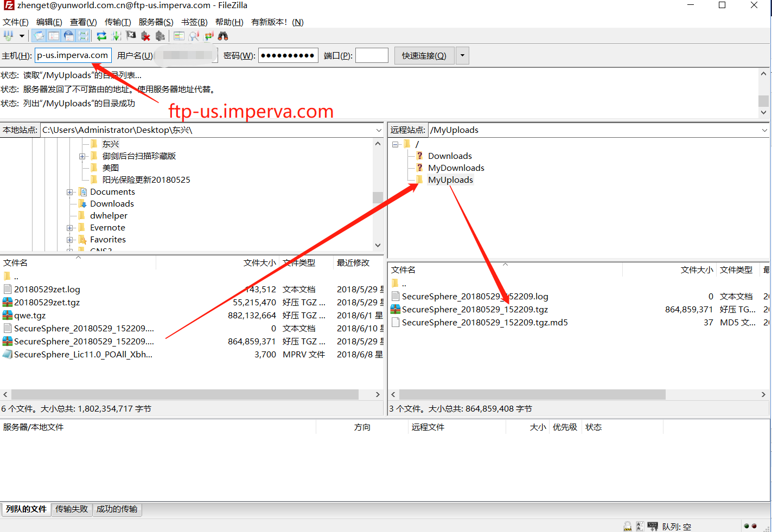Click the reconnect to last server icon
This screenshot has height=532, width=772.
pos(160,36)
